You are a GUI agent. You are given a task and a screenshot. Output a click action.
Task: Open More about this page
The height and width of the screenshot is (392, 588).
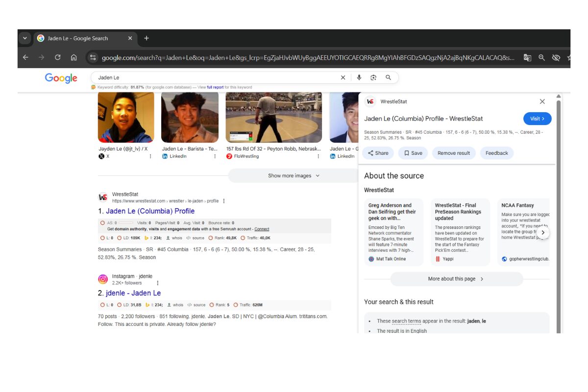coord(456,279)
